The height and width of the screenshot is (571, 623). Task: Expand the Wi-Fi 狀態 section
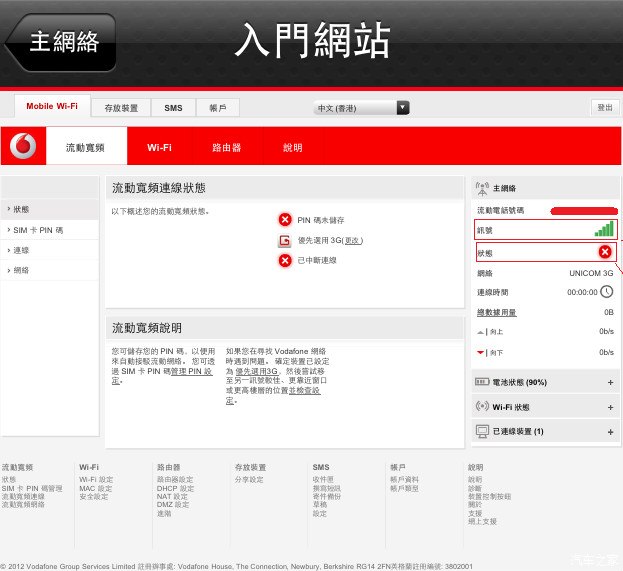(x=610, y=407)
